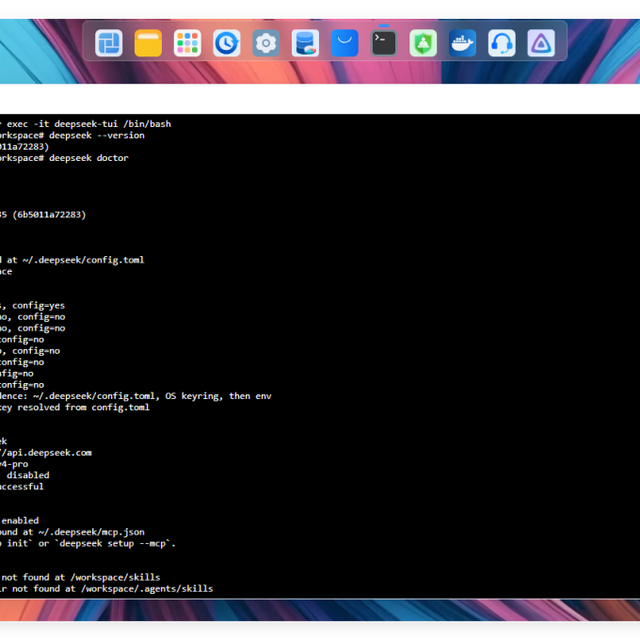This screenshot has height=640, width=640.
Task: Launch the colorful app grid launcher
Action: point(187,43)
